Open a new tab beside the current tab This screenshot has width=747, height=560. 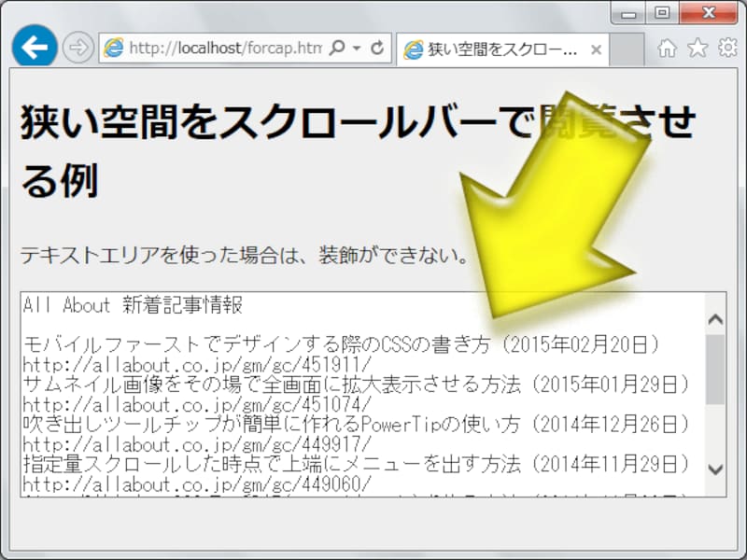click(x=626, y=47)
